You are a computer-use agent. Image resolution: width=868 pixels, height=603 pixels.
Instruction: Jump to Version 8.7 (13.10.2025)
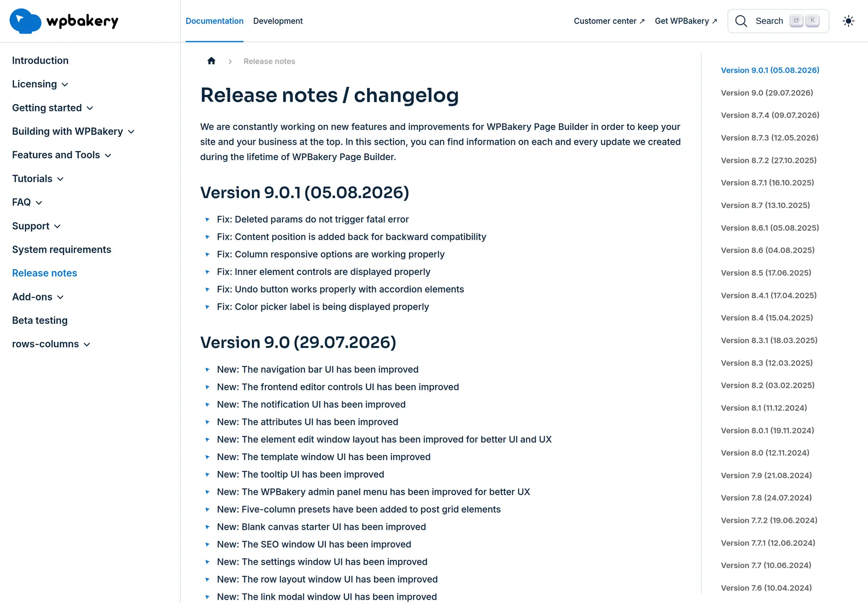pyautogui.click(x=765, y=205)
